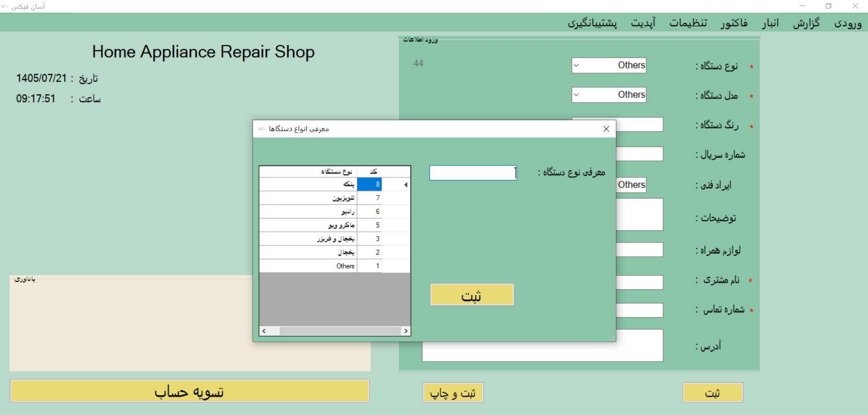Click the table's horizontal scrollbar thumb

[340, 331]
